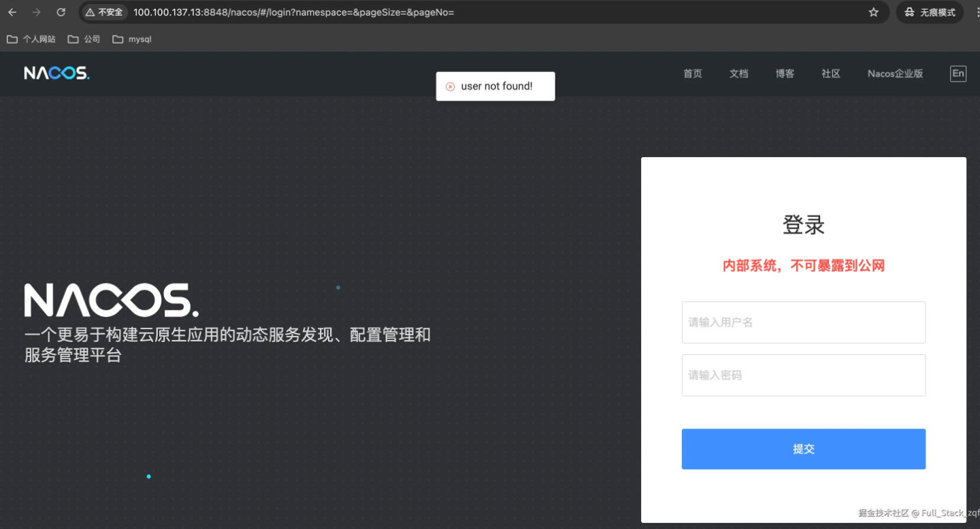Open the 公司 bookmark folder
This screenshot has height=529, width=980.
(x=84, y=39)
